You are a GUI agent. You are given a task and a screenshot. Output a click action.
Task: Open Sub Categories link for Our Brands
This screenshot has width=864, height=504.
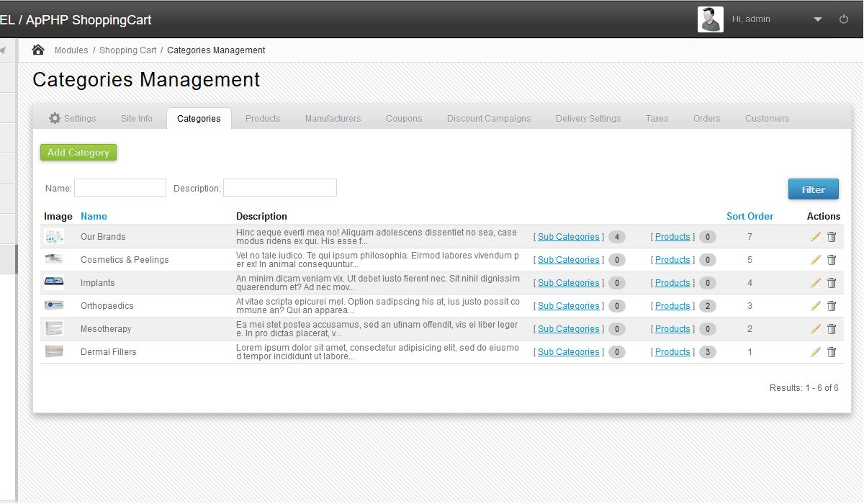click(568, 237)
